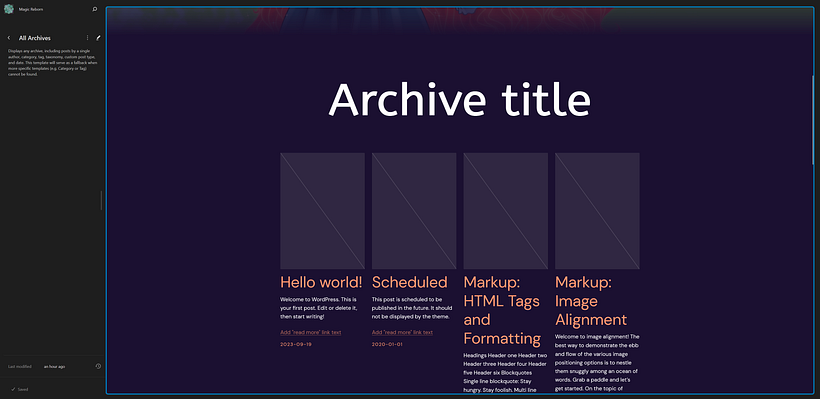Click read more link under Scheduled post
This screenshot has height=399, width=820.
(402, 332)
